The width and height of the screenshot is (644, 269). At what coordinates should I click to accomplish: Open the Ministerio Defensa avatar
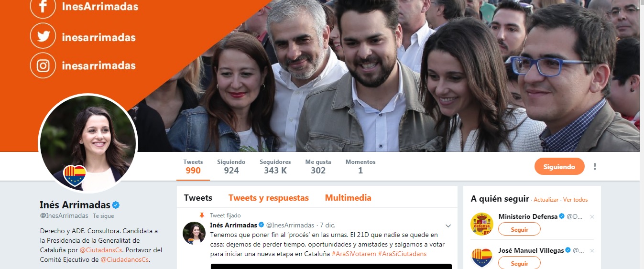pyautogui.click(x=482, y=224)
